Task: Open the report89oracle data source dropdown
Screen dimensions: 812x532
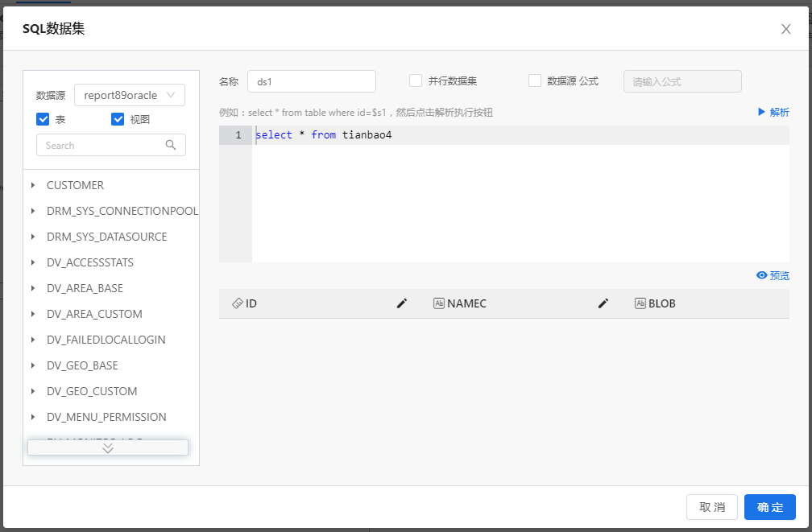Action: tap(130, 95)
